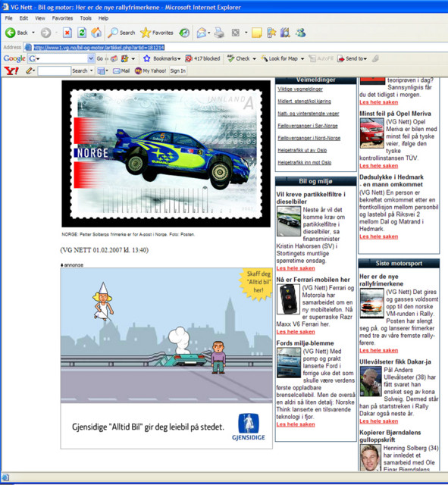Click headline 'Kopierer Bjørndalens gulloppskrift'
The height and width of the screenshot is (485, 448).
pos(390,436)
